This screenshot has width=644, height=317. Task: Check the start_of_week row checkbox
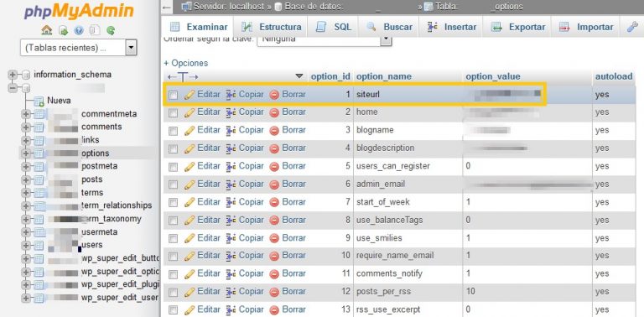pyautogui.click(x=174, y=203)
